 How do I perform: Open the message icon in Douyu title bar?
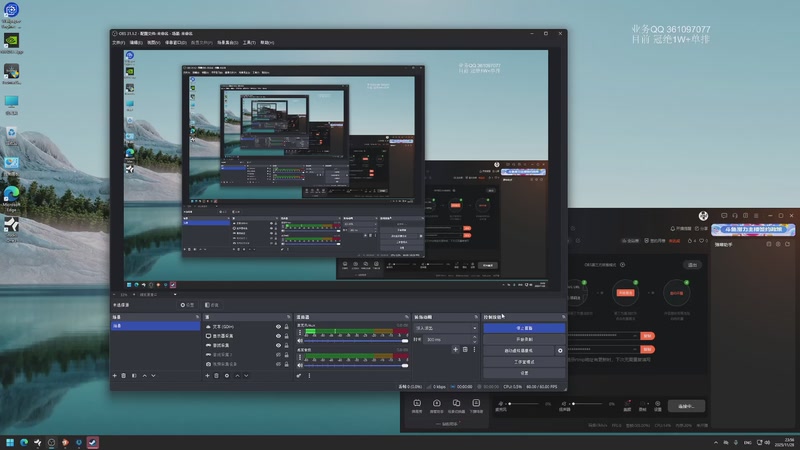coord(724,216)
